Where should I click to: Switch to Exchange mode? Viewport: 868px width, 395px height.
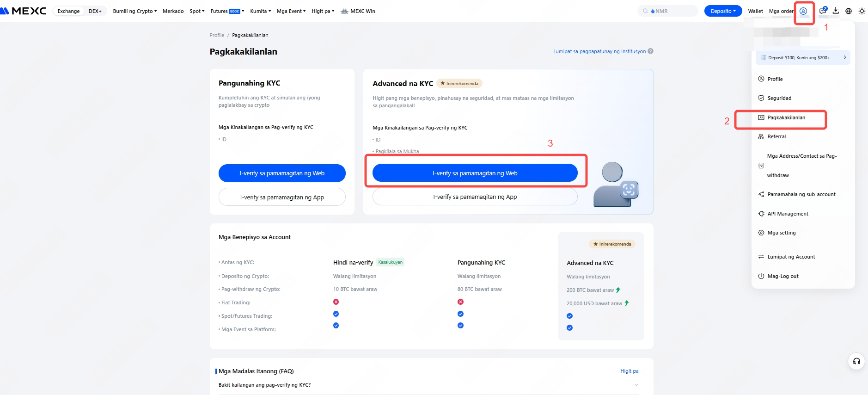[x=68, y=11]
